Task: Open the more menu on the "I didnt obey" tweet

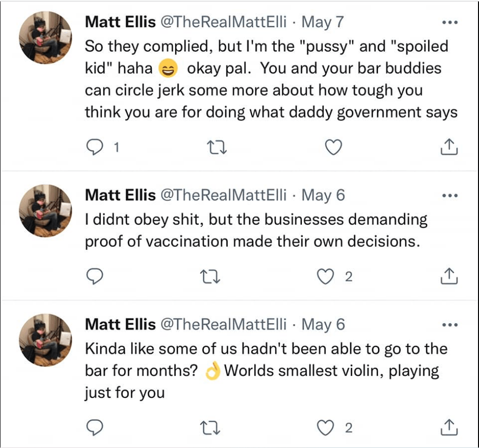Action: tap(449, 196)
